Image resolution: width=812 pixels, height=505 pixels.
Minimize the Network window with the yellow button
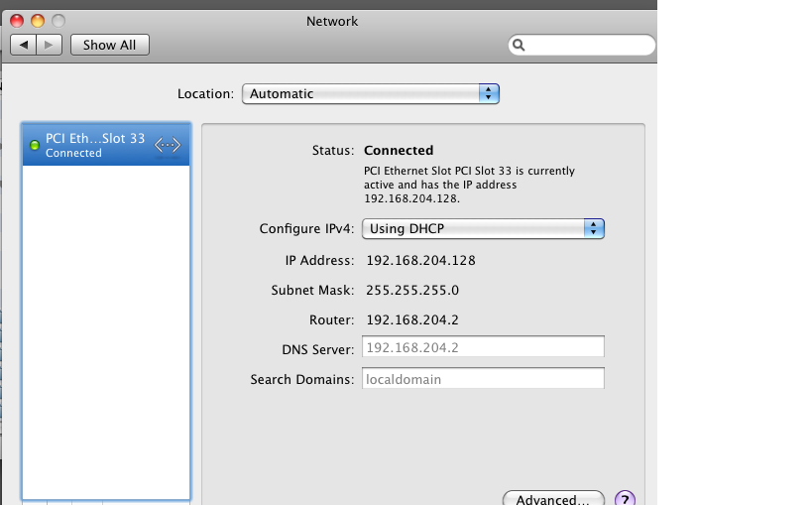click(38, 21)
